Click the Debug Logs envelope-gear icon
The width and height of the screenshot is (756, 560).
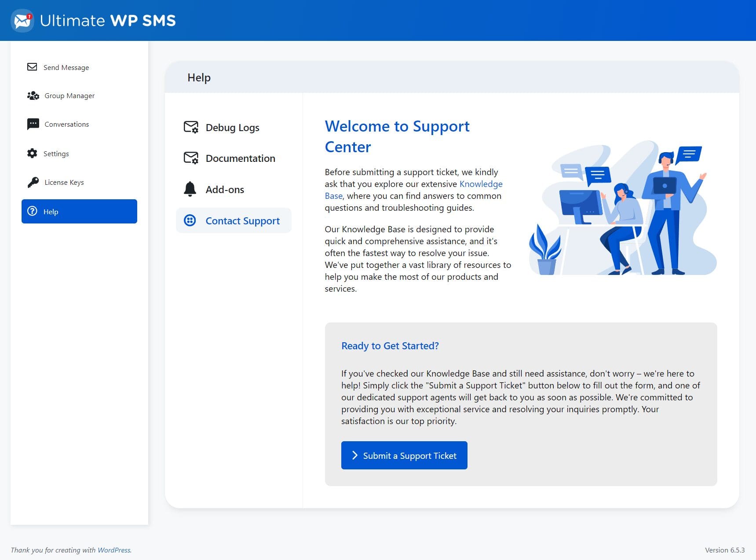pos(191,127)
